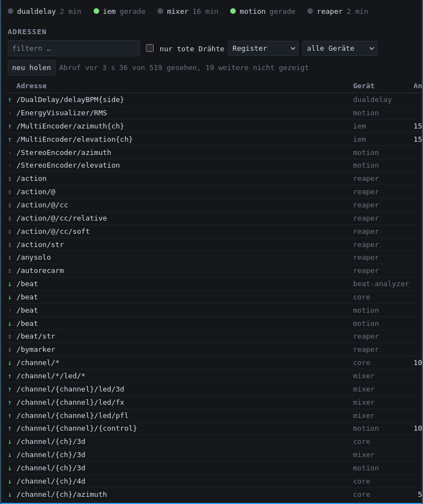Screen dimensions: 423x504
Task: Click the bidirectional arrow of /bymarker
Action: click(9, 350)
